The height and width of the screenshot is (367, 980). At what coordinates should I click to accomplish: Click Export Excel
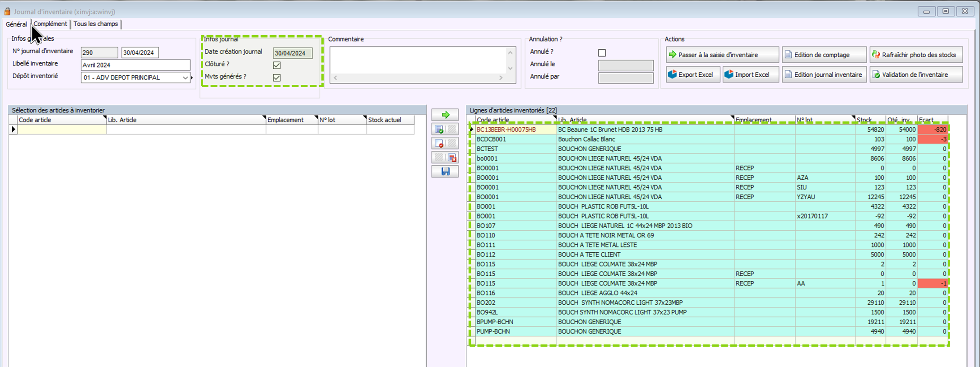click(x=692, y=74)
